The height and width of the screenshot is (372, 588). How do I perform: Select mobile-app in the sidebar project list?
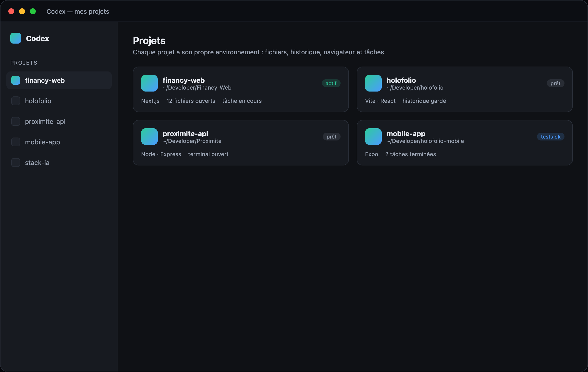[59, 142]
